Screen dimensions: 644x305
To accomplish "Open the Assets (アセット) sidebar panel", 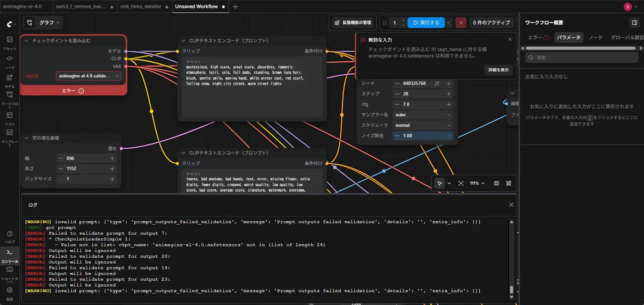I will (10, 42).
